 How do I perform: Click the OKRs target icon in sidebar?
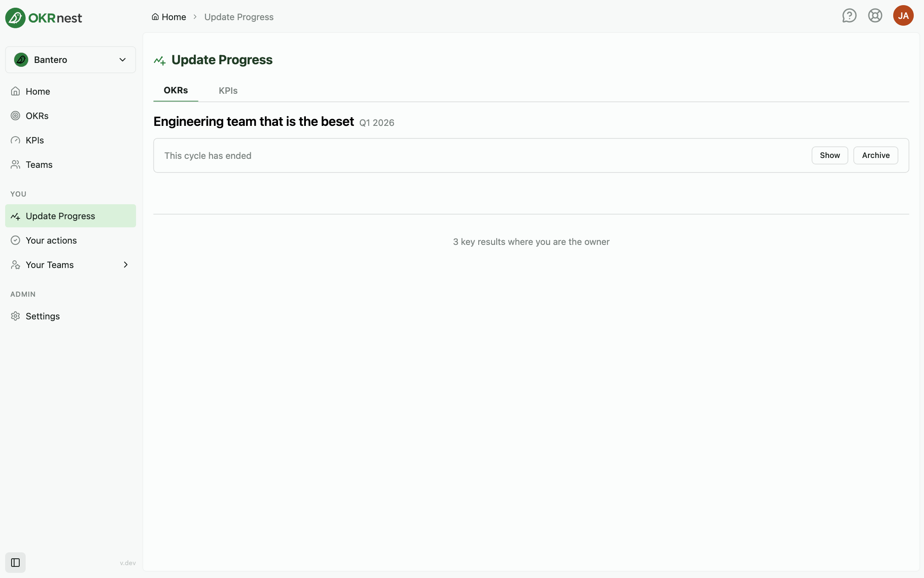point(15,116)
